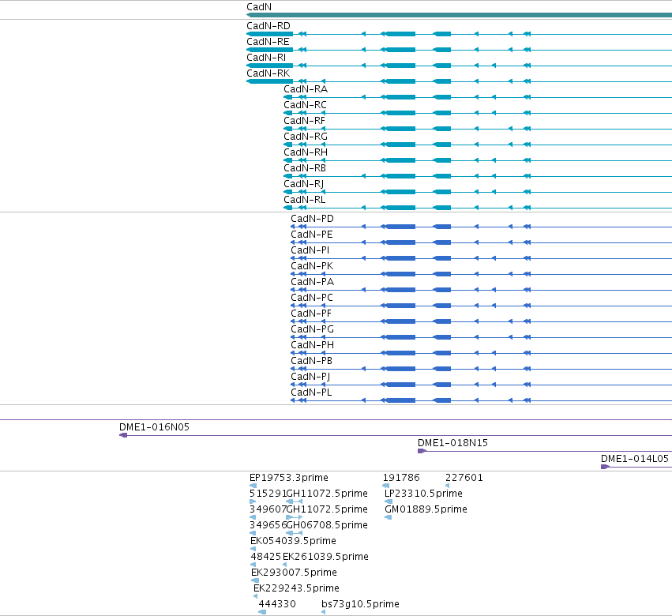This screenshot has height=616, width=672.
Task: Select BAC clone DME1-014L05 label
Action: 635,459
